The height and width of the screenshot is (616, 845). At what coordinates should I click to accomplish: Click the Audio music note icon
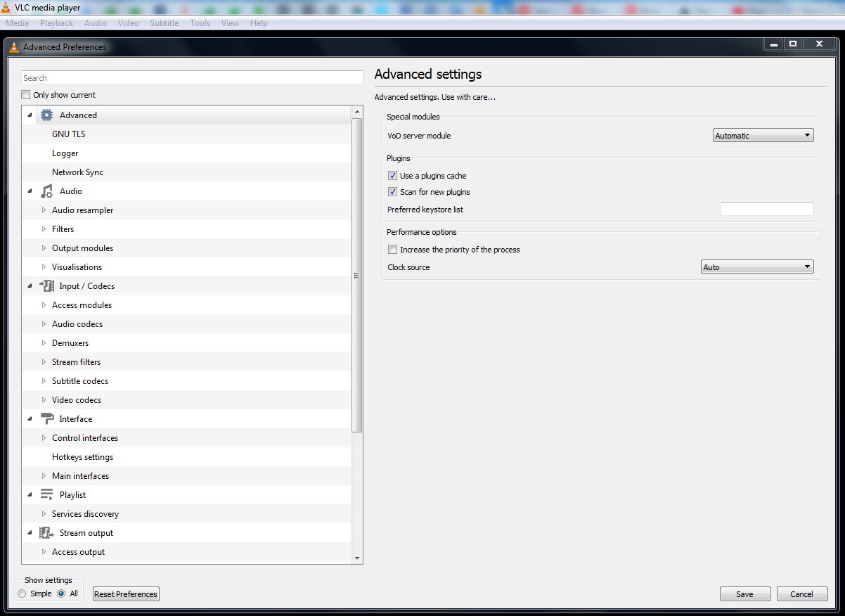[46, 191]
